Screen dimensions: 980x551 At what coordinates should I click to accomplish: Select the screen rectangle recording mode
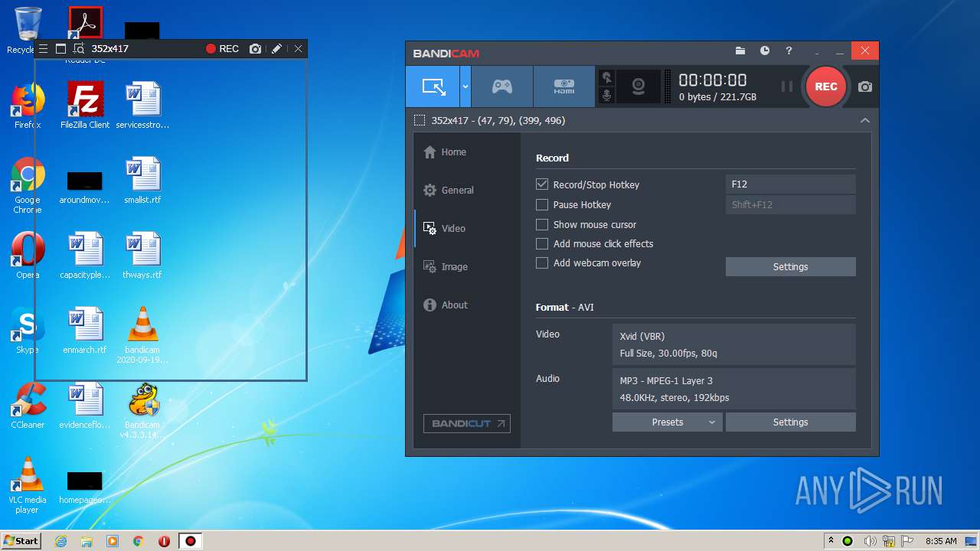(x=433, y=86)
